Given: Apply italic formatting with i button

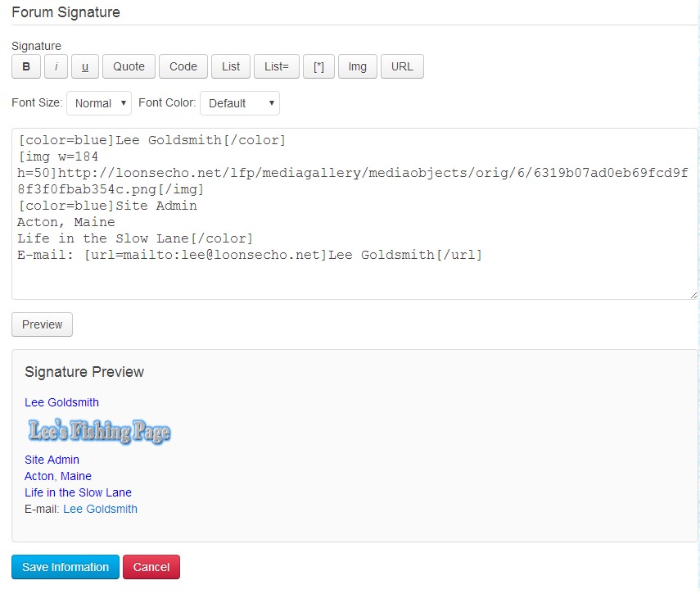Looking at the screenshot, I should coord(56,67).
